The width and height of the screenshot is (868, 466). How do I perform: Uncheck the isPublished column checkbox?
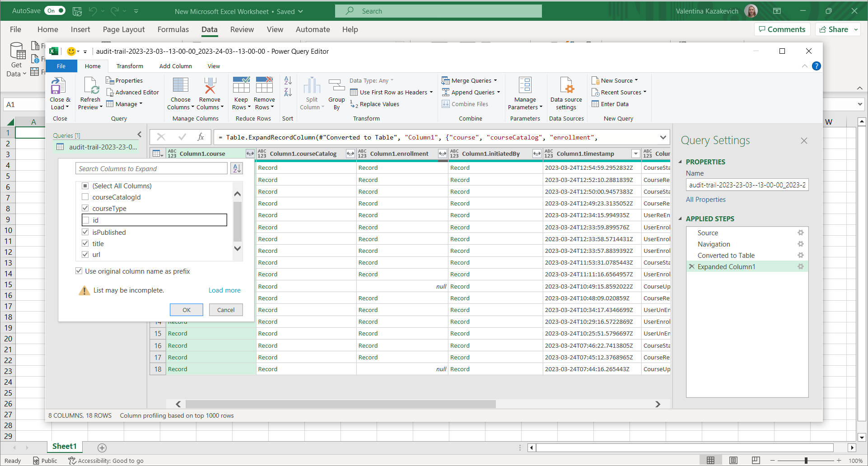pyautogui.click(x=85, y=232)
